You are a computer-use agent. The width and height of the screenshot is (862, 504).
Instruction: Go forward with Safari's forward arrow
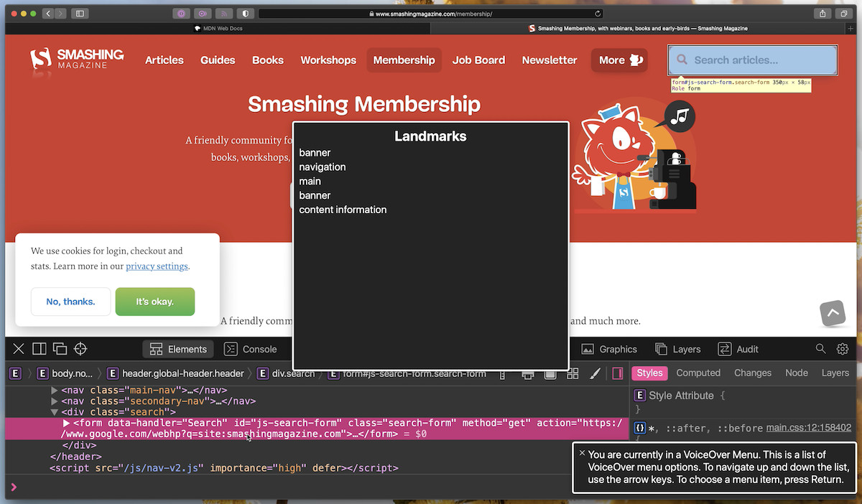pos(60,14)
